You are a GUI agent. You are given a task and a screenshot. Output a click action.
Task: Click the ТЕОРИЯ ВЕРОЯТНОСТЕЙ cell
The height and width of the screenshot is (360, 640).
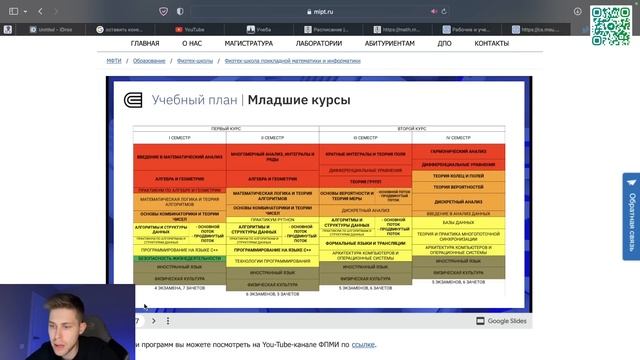458,187
